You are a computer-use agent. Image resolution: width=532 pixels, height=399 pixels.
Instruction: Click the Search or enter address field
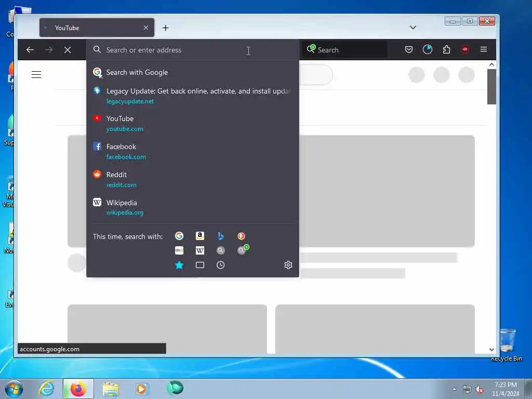pyautogui.click(x=193, y=50)
